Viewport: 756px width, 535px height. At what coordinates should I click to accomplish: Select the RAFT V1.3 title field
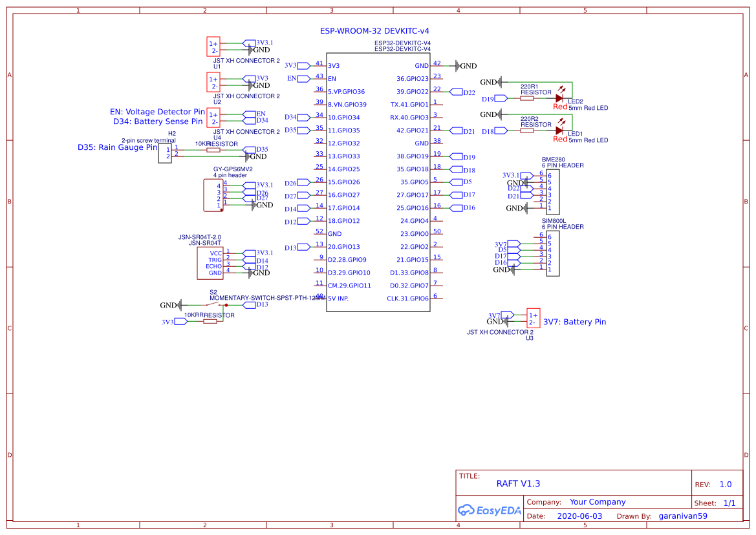click(x=518, y=483)
